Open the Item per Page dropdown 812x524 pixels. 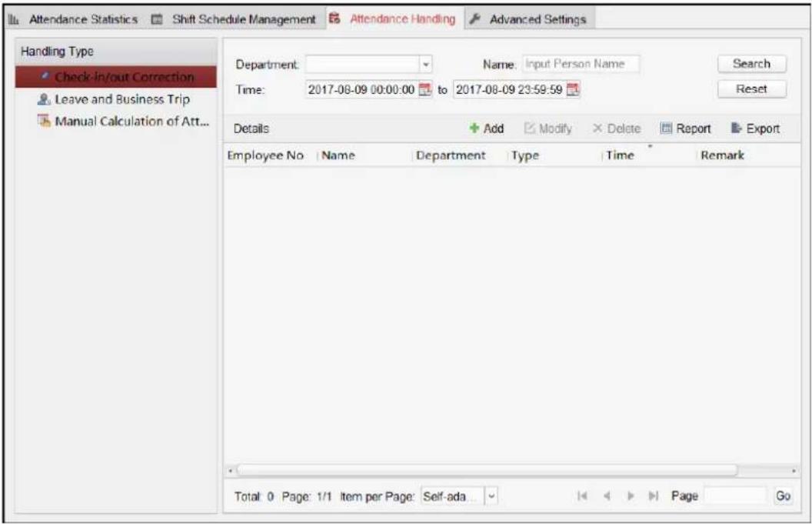click(491, 496)
